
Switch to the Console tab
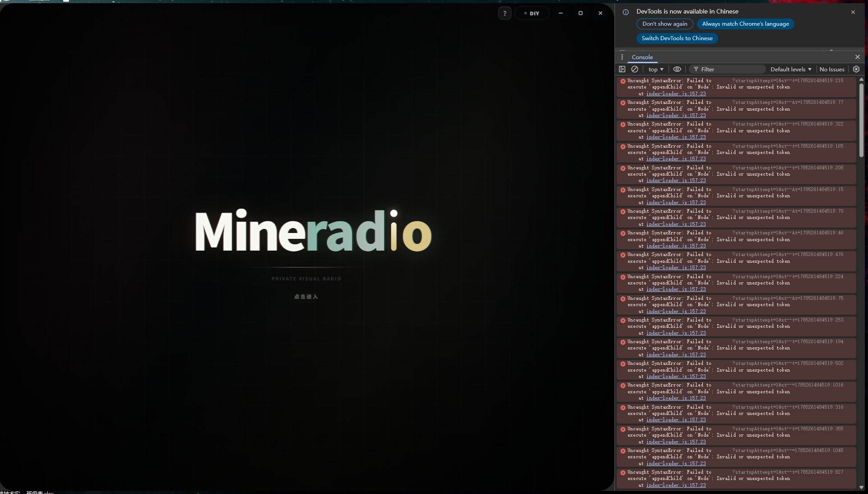point(642,57)
